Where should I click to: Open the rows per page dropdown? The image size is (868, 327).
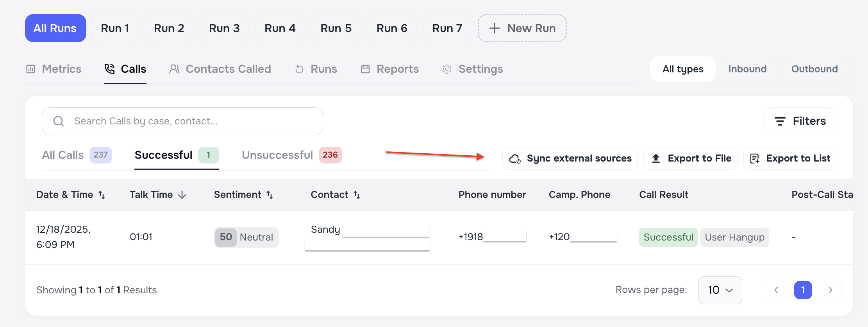point(720,290)
